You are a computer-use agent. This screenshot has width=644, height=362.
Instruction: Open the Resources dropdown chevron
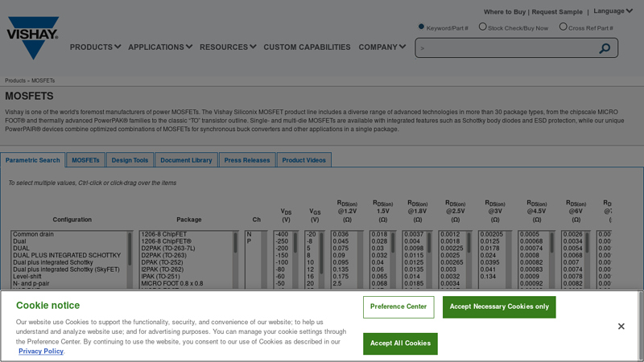[253, 47]
